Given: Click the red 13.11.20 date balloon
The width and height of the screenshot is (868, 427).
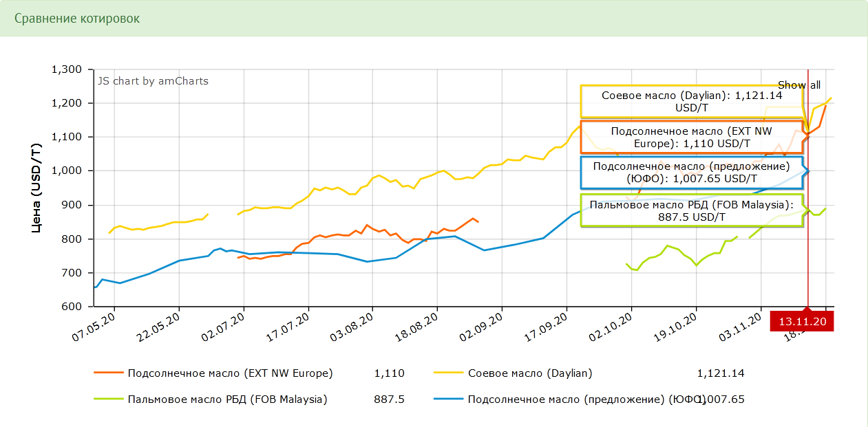Looking at the screenshot, I should [x=801, y=321].
